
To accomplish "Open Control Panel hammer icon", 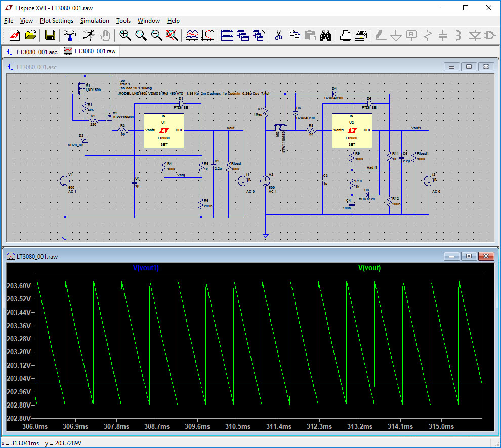I will 70,35.
